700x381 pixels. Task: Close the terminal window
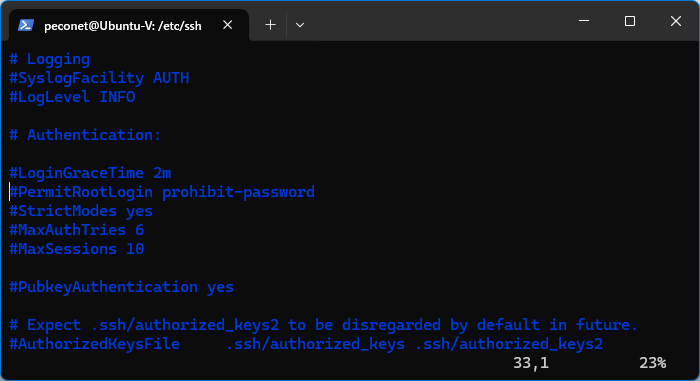675,21
